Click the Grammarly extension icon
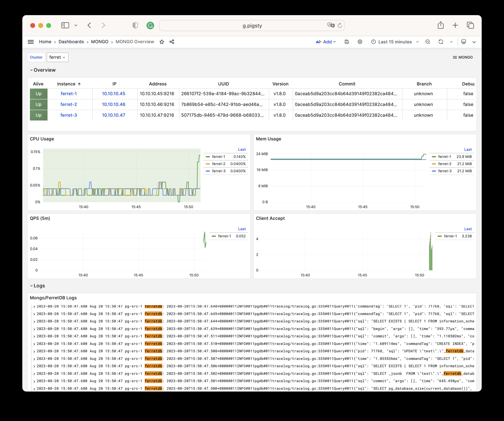 pos(150,25)
